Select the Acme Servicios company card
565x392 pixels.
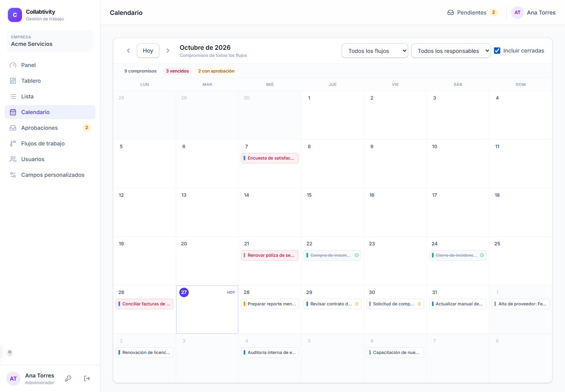50,41
